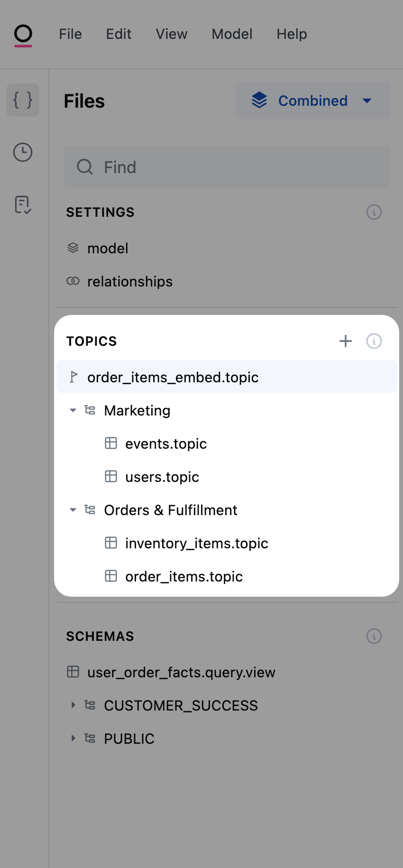Click the flag icon beside order_items_embed.topic
Screen dimensions: 403x868
coord(73,377)
